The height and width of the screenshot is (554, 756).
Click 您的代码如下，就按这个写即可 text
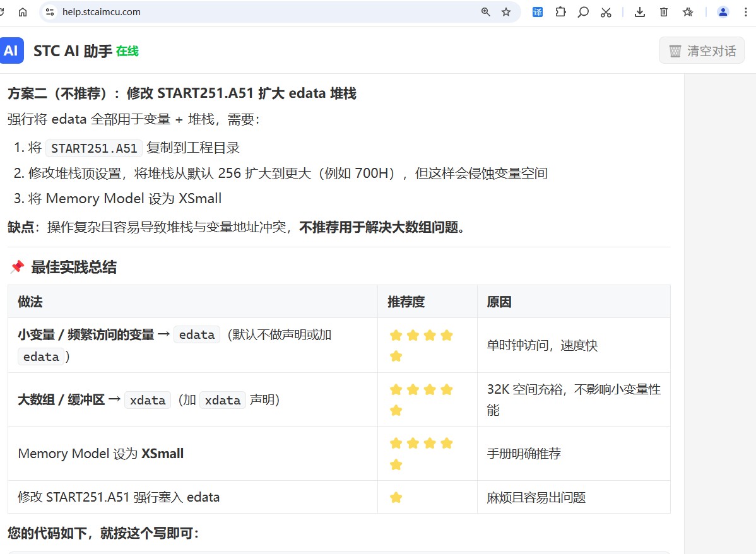[103, 533]
